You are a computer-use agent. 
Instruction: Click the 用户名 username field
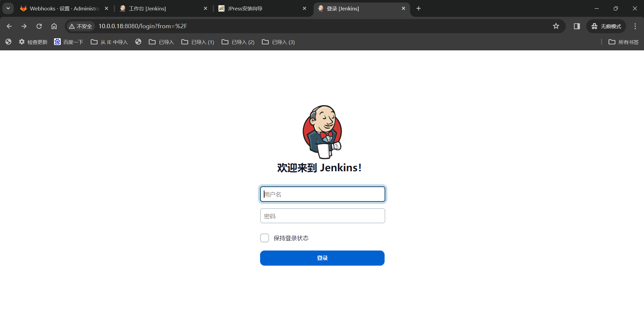click(x=323, y=194)
